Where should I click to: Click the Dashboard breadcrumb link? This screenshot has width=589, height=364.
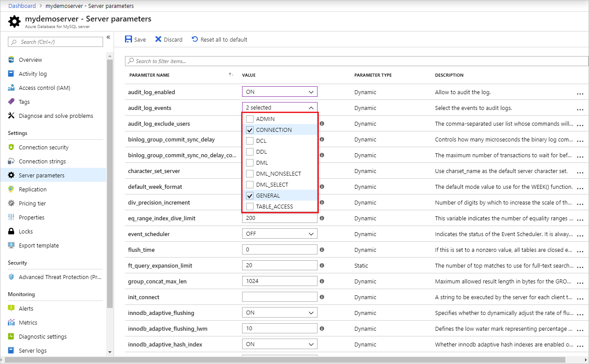22,6
